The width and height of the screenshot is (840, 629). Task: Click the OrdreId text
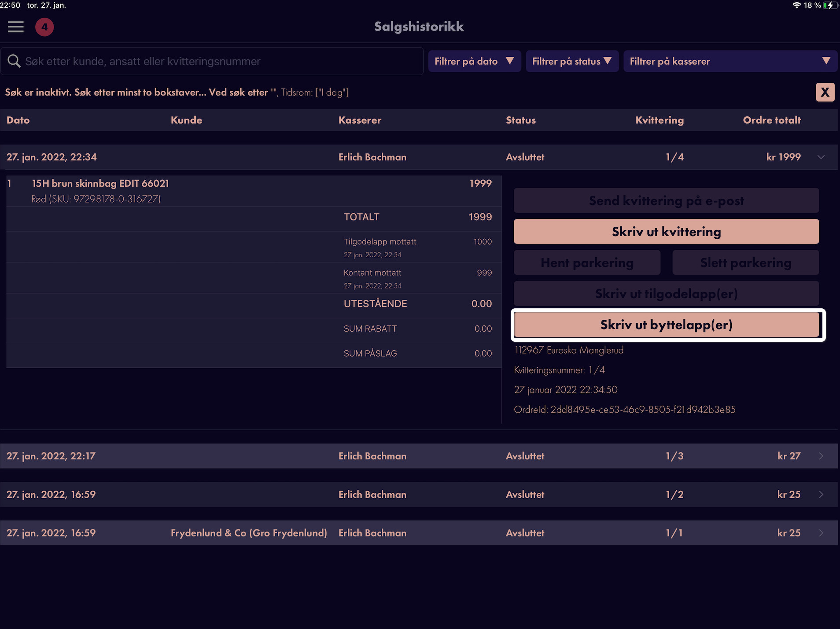click(x=624, y=409)
